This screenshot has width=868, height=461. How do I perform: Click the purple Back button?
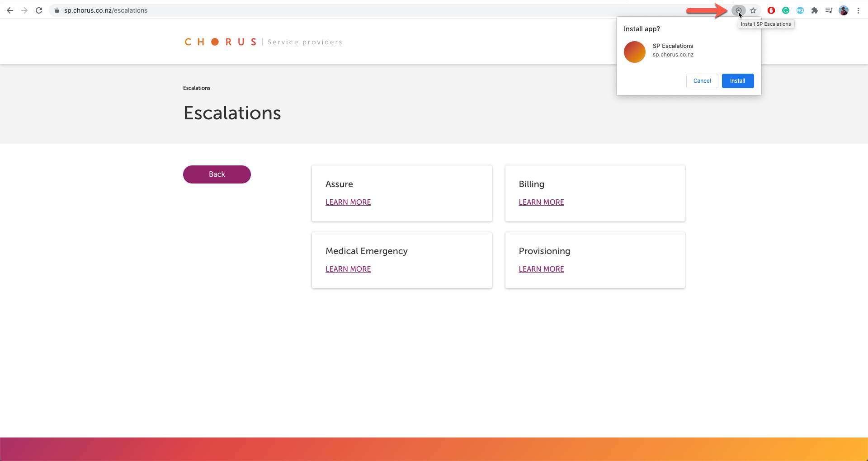click(217, 174)
